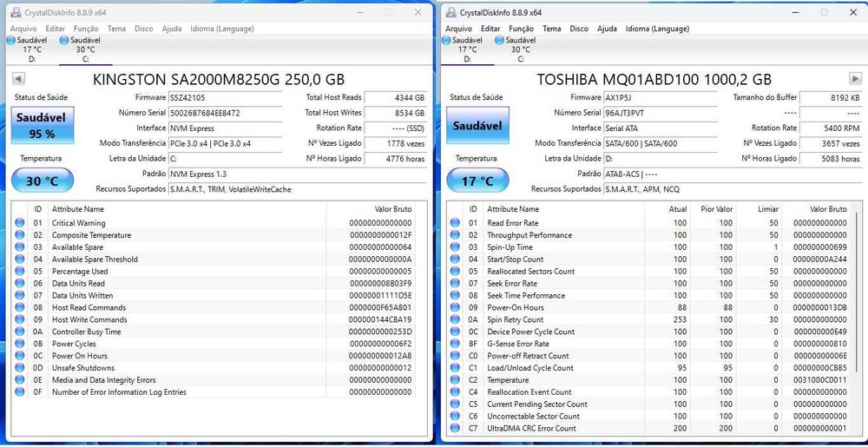Click status icon for Data Units Read row
This screenshot has width=868, height=447.
[x=20, y=283]
